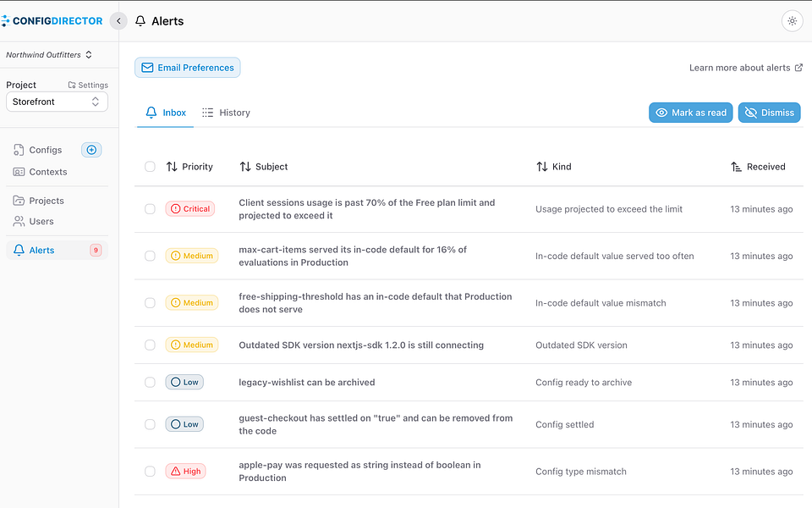Open the Storefront project dropdown
Viewport: 812px width, 508px height.
[x=57, y=102]
